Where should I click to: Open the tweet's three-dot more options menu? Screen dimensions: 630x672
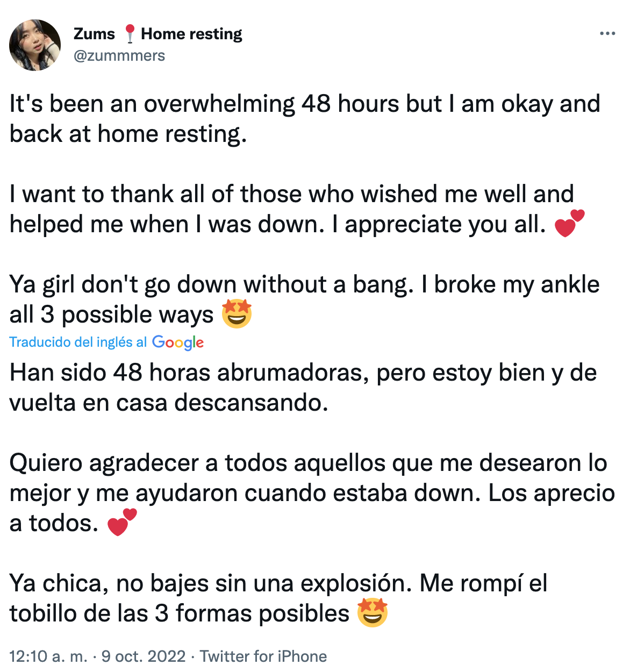[607, 34]
